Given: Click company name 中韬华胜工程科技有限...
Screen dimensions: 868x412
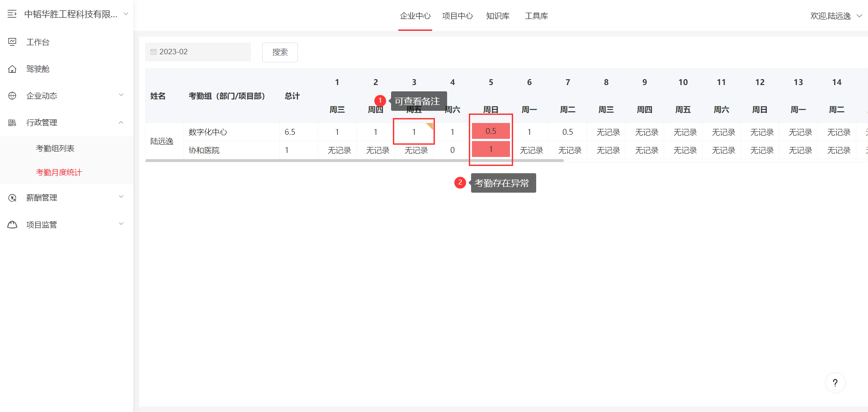Looking at the screenshot, I should click(x=71, y=14).
